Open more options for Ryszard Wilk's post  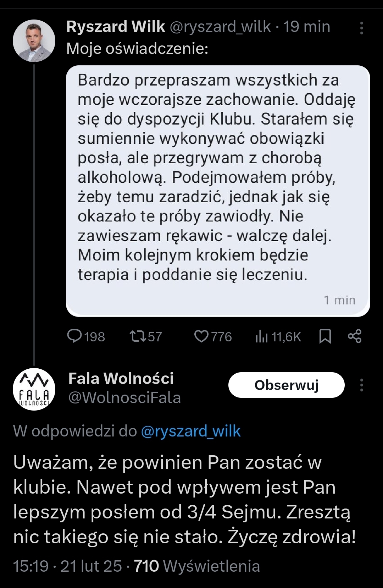(361, 28)
